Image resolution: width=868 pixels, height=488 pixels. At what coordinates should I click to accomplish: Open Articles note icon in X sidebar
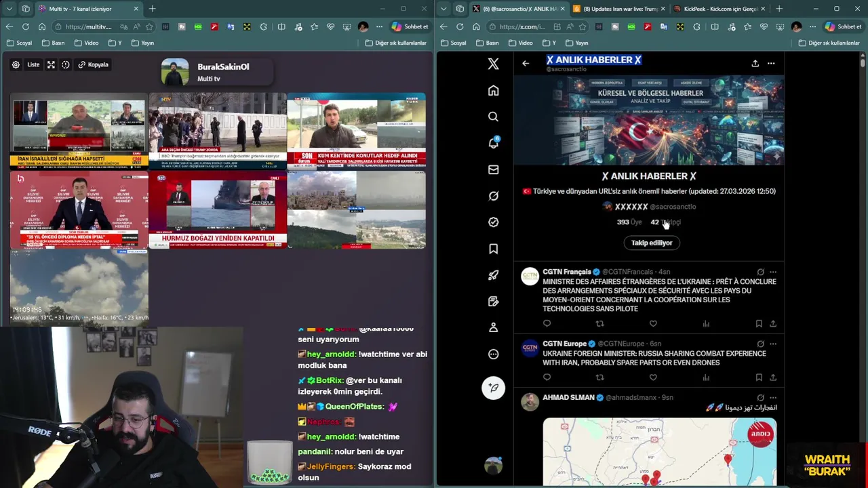point(493,301)
